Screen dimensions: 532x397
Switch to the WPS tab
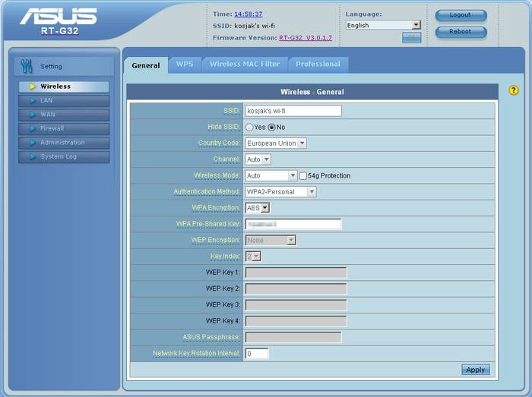click(x=185, y=65)
